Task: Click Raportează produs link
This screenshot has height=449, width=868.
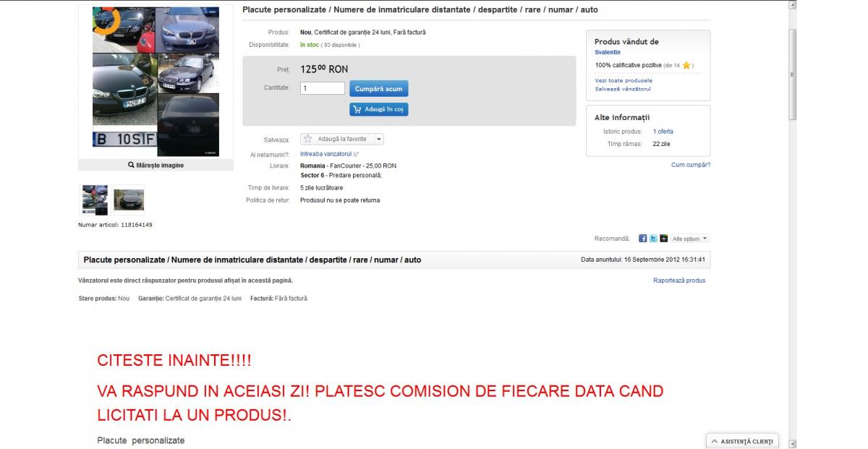Action: [x=679, y=281]
